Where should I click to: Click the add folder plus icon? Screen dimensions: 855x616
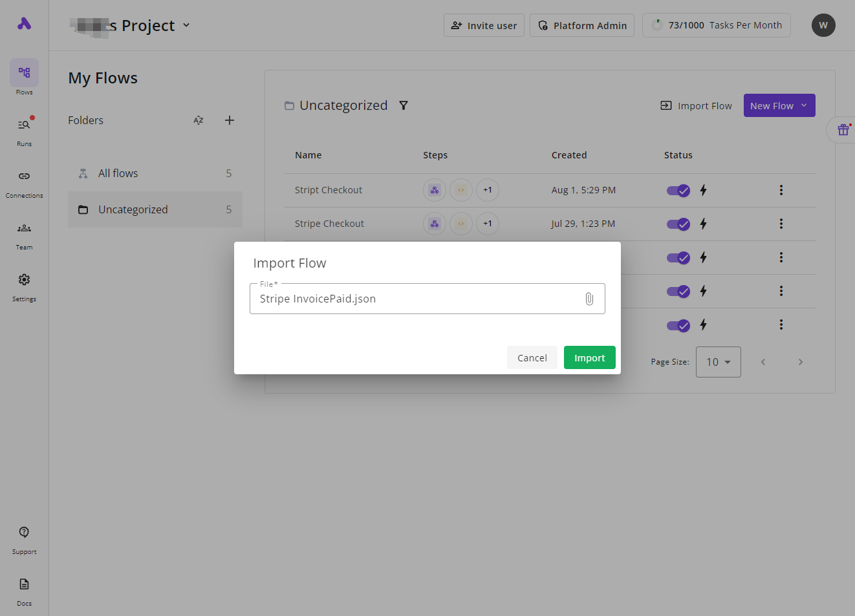pyautogui.click(x=230, y=120)
